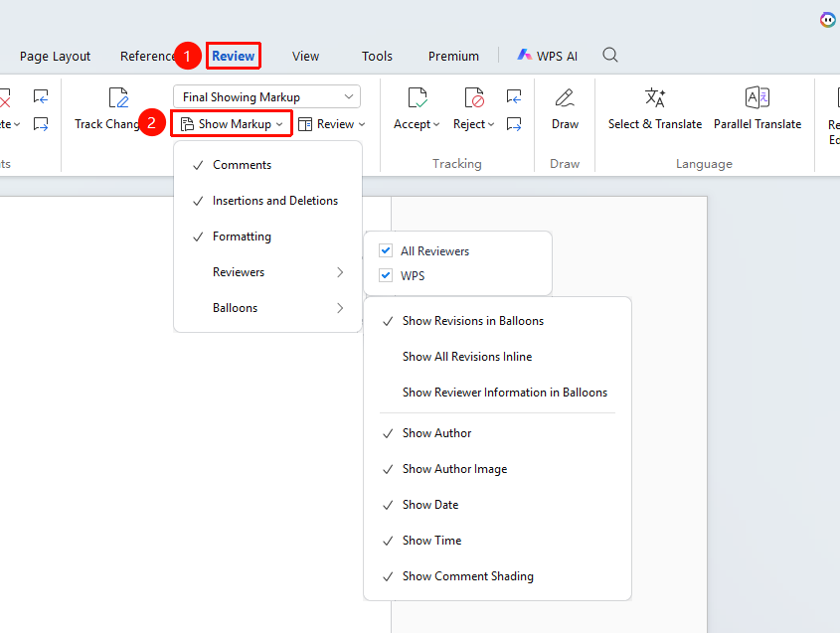Click the Parallel Translate icon
840x633 pixels.
757,98
